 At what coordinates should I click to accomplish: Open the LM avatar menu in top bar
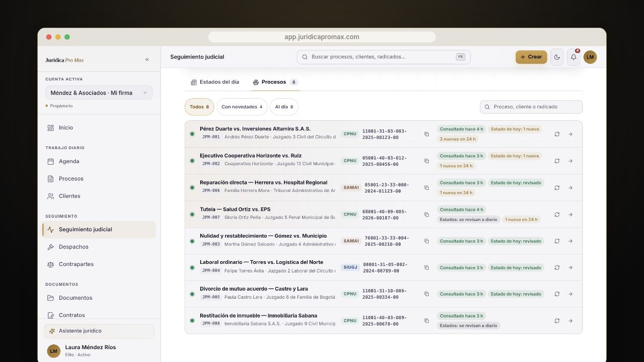click(x=590, y=57)
